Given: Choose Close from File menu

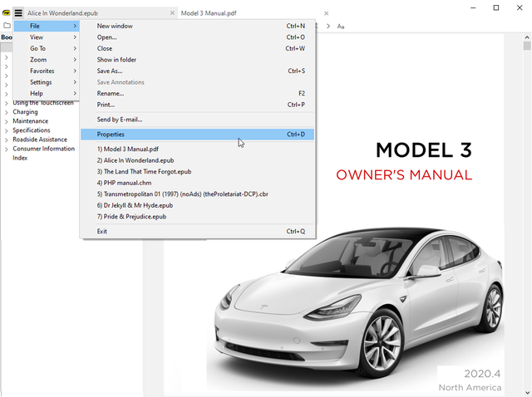Looking at the screenshot, I should (198, 48).
